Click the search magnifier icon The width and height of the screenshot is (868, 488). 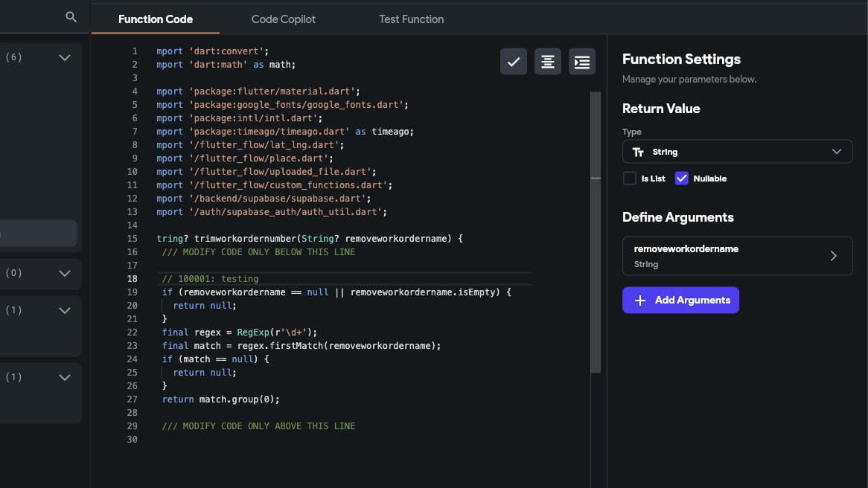pos(71,17)
